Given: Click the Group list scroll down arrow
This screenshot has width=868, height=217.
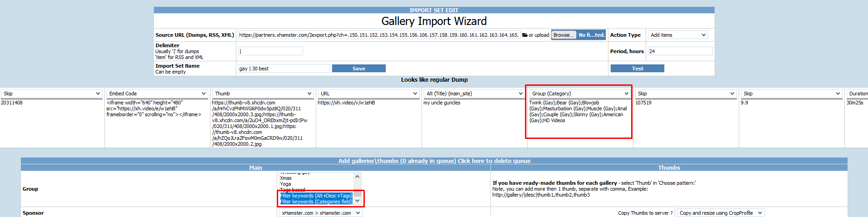Looking at the screenshot, I should (x=358, y=201).
